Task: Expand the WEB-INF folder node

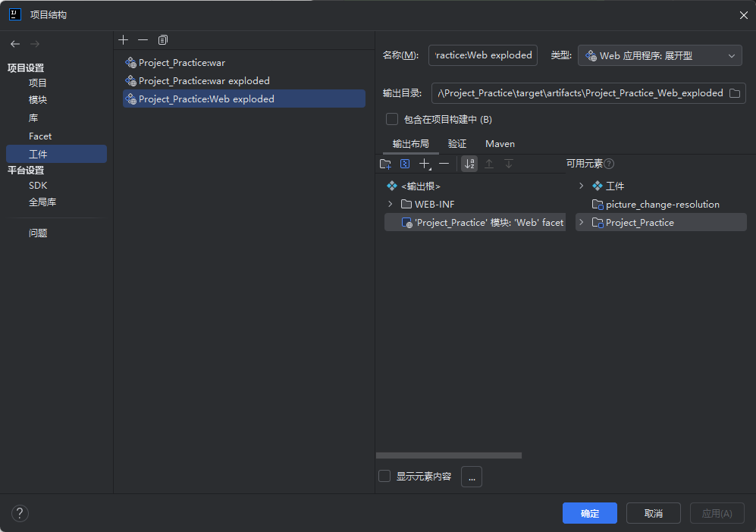Action: 390,205
